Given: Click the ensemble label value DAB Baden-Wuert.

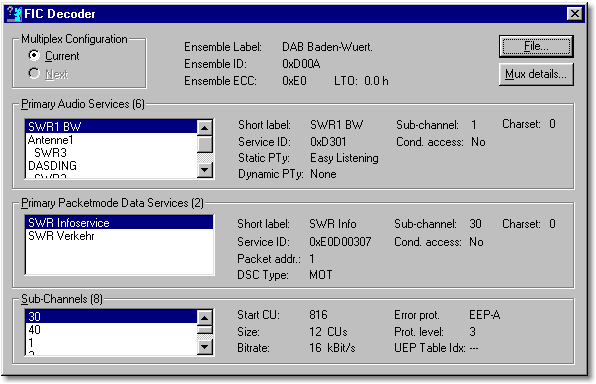Looking at the screenshot, I should (327, 47).
